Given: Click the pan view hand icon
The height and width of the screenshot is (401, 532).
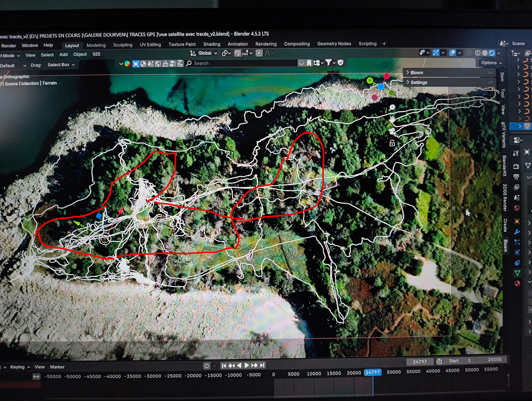Looking at the screenshot, I should (x=392, y=119).
